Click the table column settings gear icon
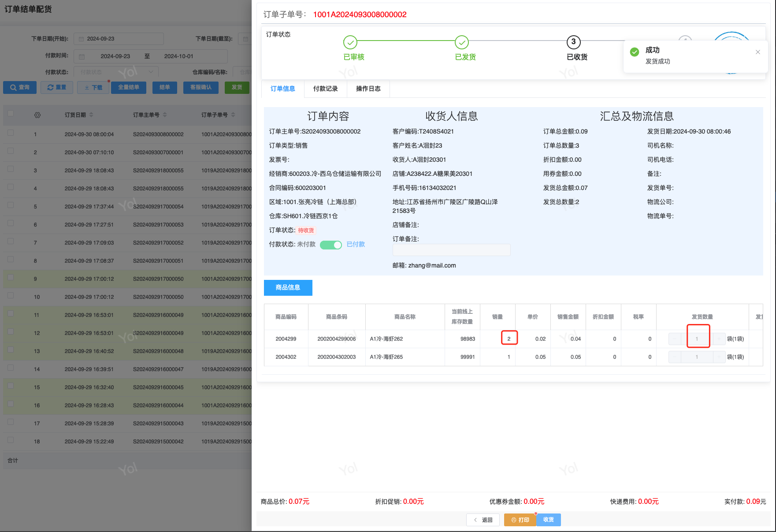776x532 pixels. click(x=37, y=115)
